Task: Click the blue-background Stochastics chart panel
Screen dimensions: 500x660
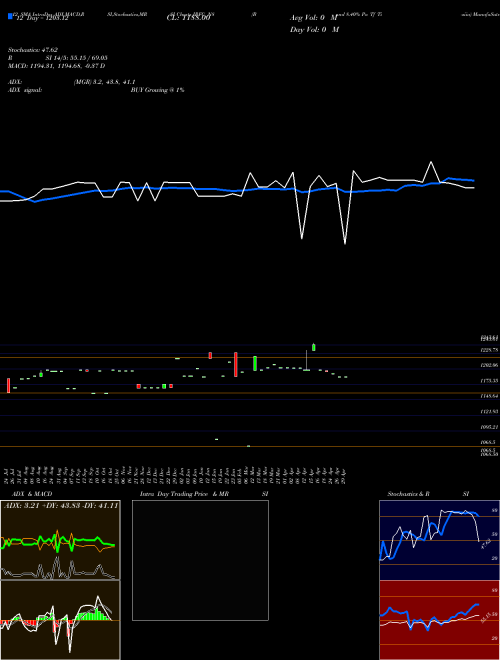Action: (439, 540)
